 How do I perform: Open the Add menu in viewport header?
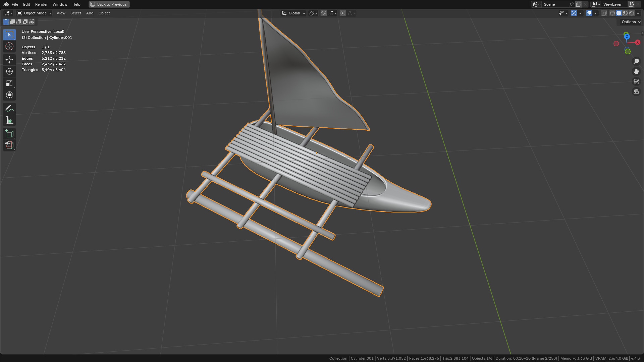click(90, 13)
